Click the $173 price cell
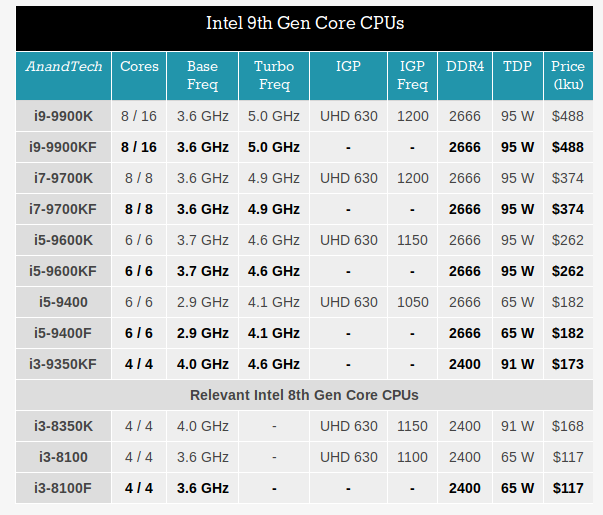This screenshot has width=603, height=515. (568, 364)
